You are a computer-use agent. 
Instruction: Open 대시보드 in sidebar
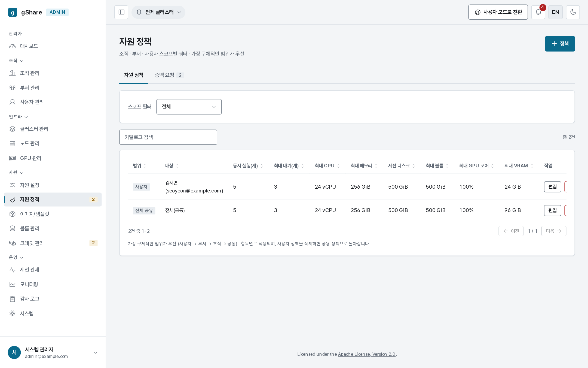point(53,46)
